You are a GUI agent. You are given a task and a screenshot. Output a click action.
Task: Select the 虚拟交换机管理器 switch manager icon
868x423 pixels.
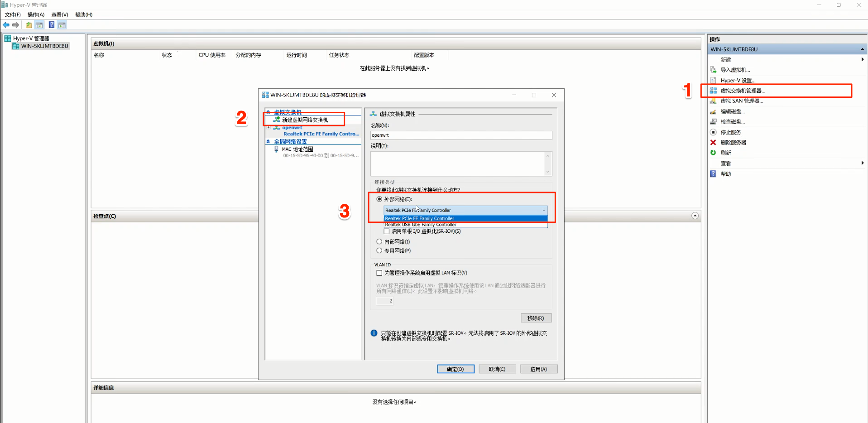(713, 91)
